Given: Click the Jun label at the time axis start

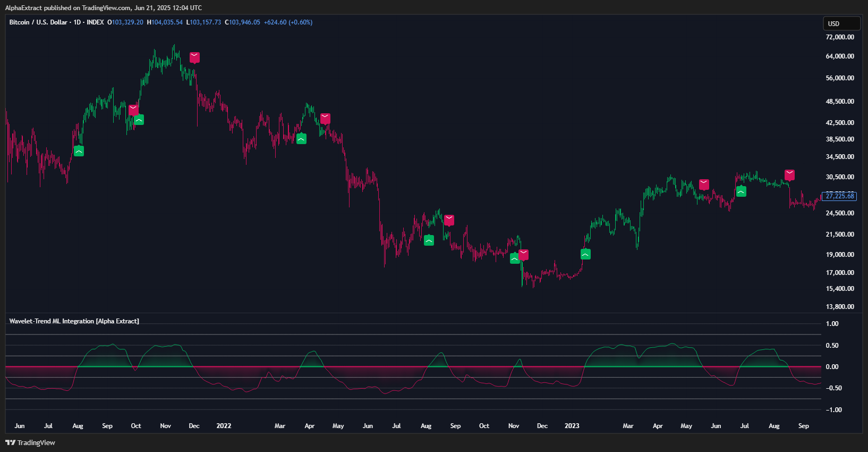Looking at the screenshot, I should [20, 426].
